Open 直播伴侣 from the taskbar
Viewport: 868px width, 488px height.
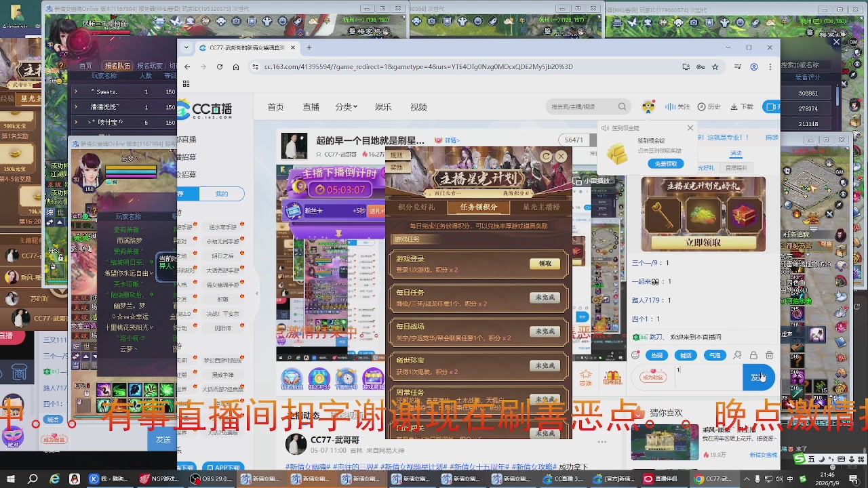(x=665, y=479)
